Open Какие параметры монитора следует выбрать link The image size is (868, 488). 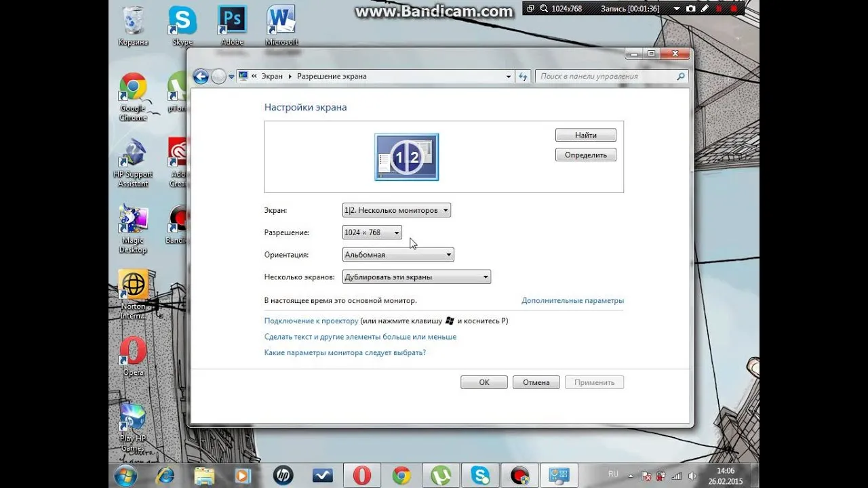click(344, 352)
